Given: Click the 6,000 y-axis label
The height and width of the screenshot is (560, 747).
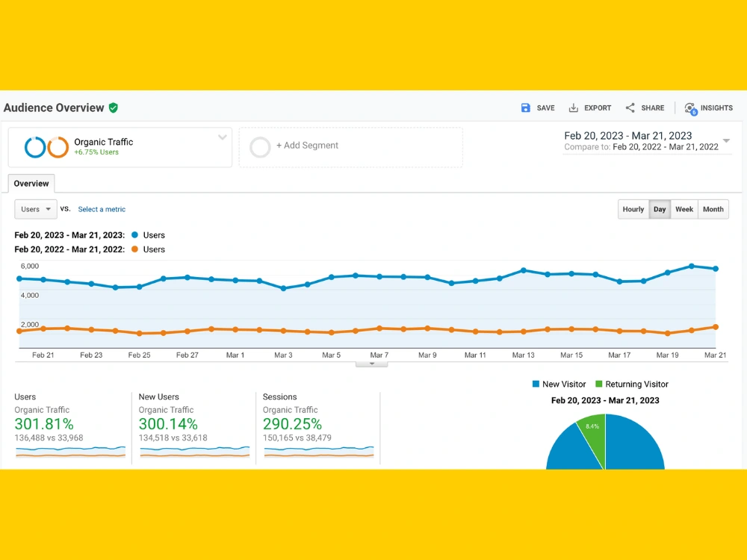Looking at the screenshot, I should tap(30, 266).
